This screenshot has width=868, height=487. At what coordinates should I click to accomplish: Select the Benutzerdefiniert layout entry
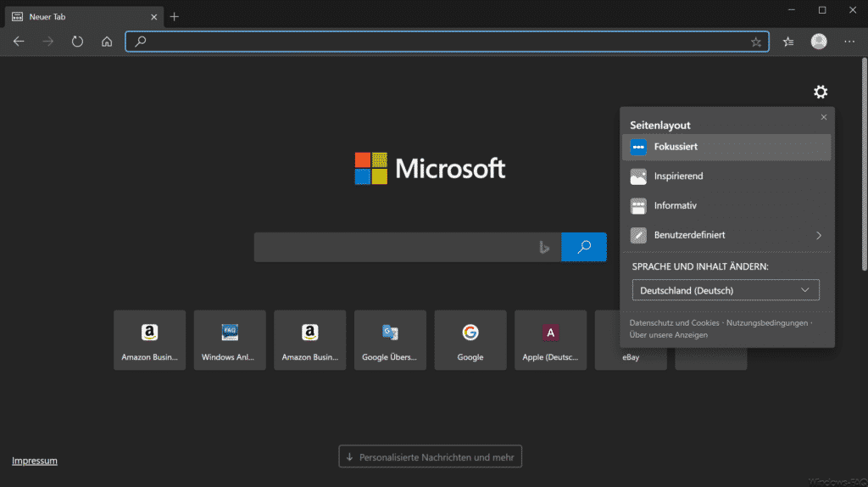coord(726,235)
